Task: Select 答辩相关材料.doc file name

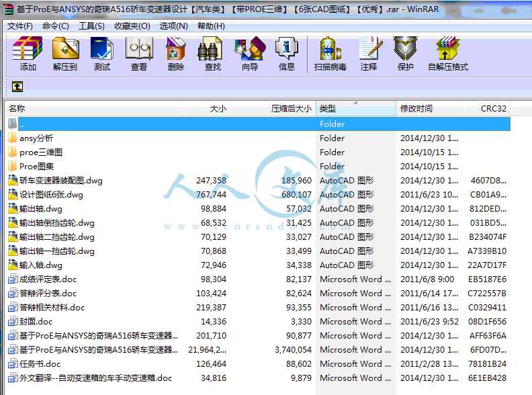Action: point(52,308)
